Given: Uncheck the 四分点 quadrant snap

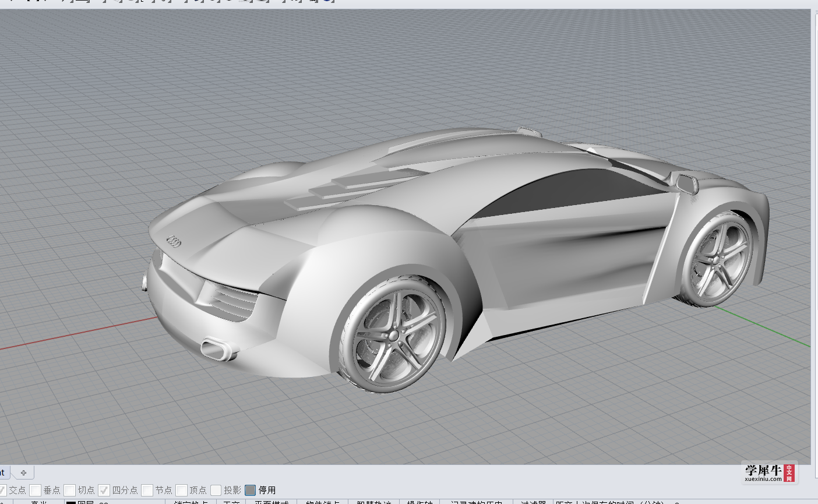Looking at the screenshot, I should 104,490.
